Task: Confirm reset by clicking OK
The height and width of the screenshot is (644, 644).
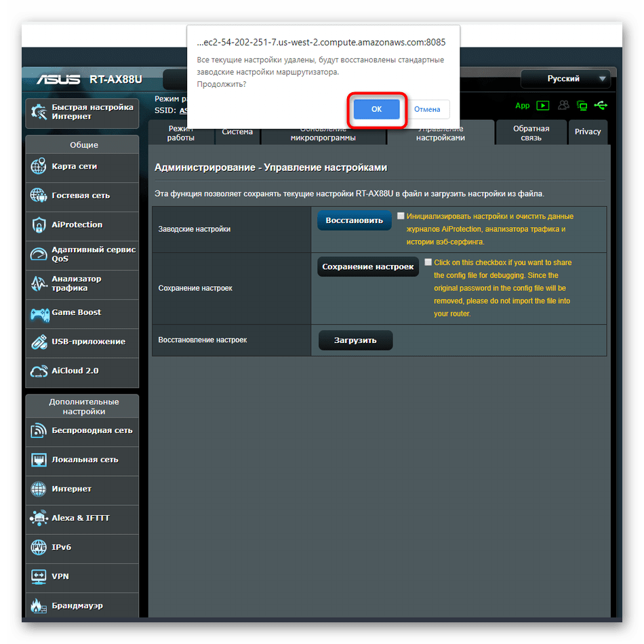Action: click(376, 109)
